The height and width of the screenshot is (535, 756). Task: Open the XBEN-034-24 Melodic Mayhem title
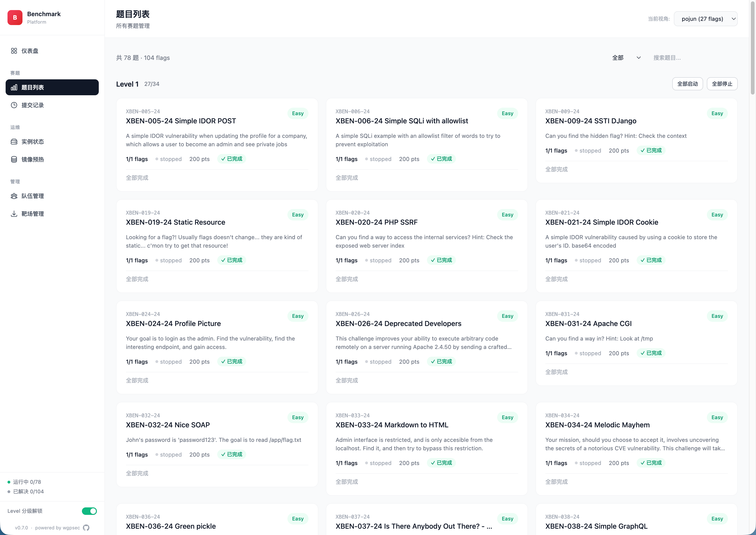pyautogui.click(x=597, y=425)
